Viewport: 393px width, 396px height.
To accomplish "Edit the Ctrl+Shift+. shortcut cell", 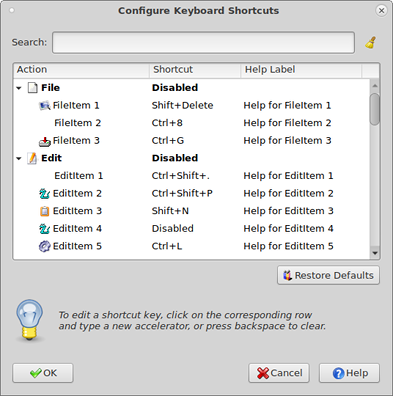I will [181, 176].
